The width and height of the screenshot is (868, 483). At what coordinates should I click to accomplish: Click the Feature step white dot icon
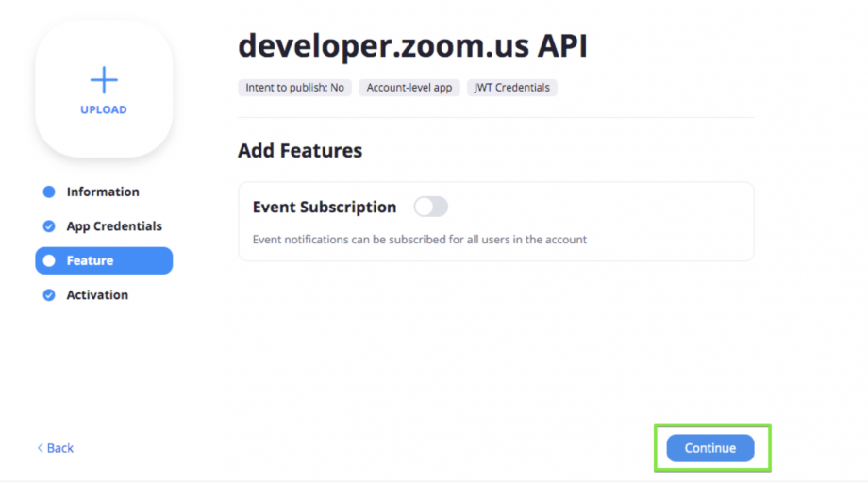[49, 260]
